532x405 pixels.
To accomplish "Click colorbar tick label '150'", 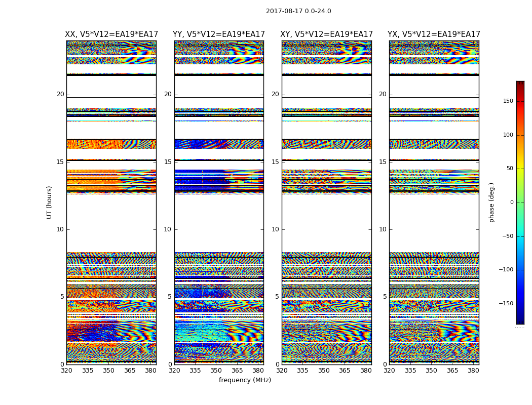I will (x=508, y=101).
